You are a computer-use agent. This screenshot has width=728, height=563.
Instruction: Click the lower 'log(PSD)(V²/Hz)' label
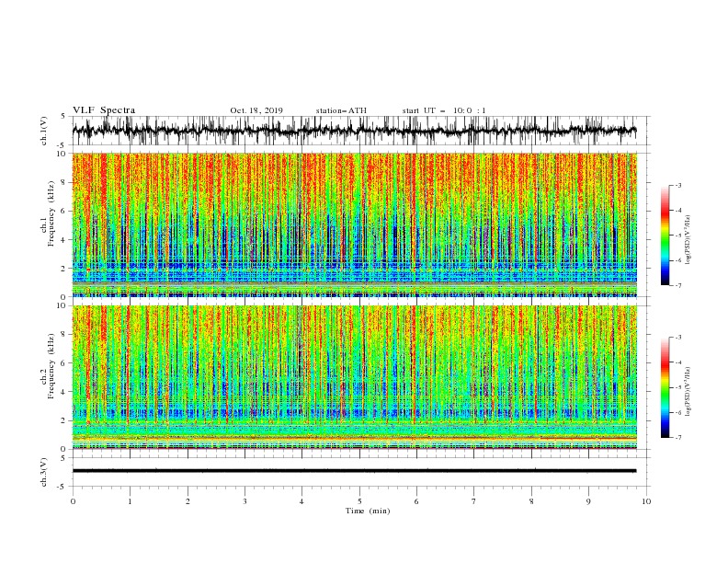(x=688, y=392)
